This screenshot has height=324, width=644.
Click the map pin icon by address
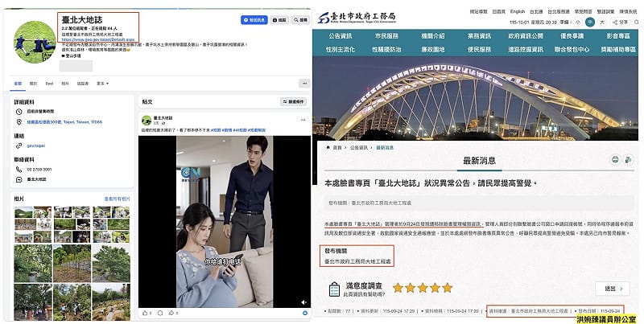coord(19,122)
